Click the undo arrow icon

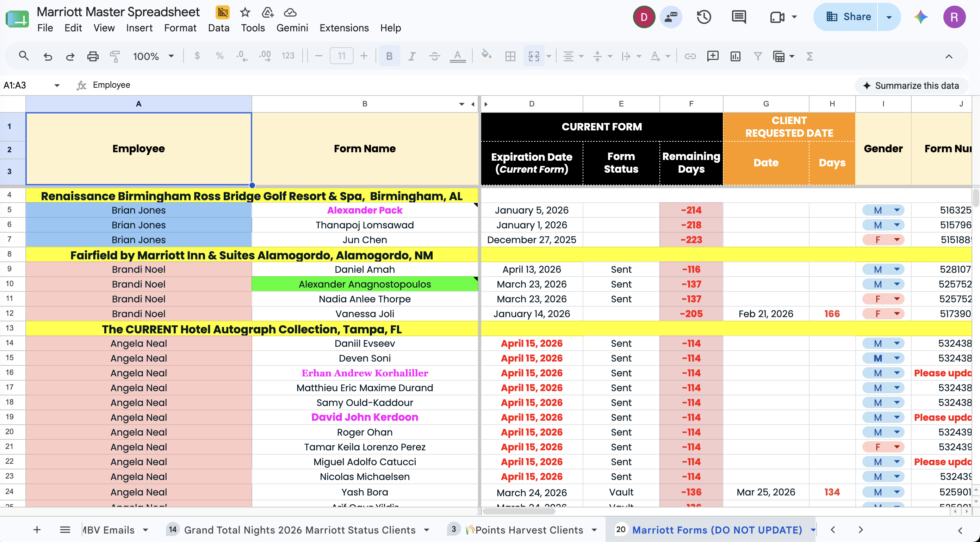click(x=47, y=56)
